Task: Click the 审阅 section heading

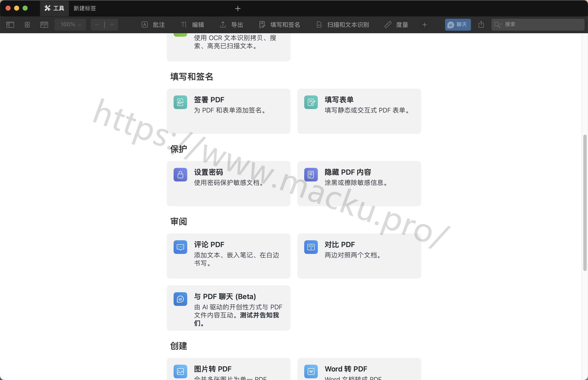Action: [178, 222]
